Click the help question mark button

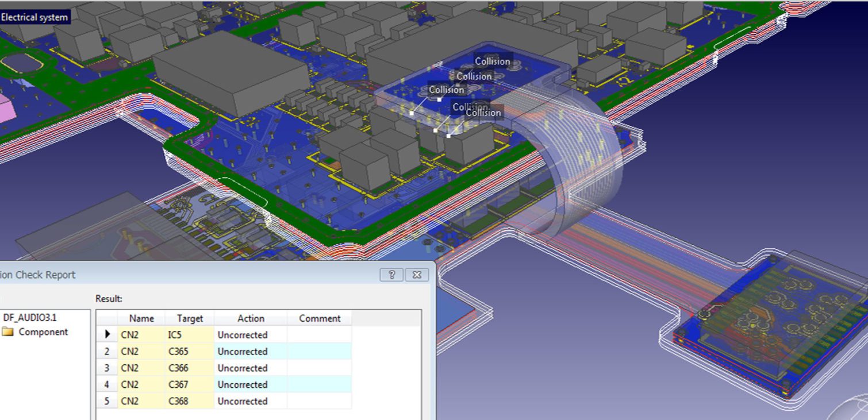point(391,275)
